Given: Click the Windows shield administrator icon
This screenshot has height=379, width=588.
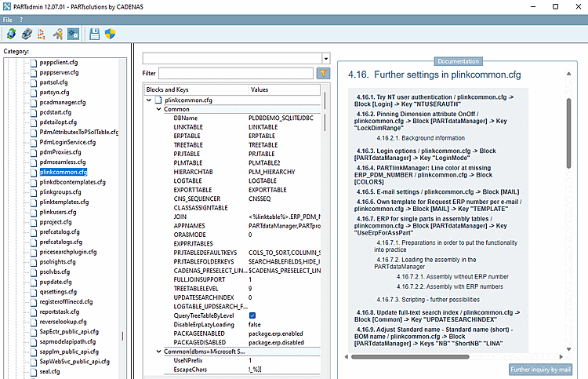Looking at the screenshot, I should click(111, 34).
